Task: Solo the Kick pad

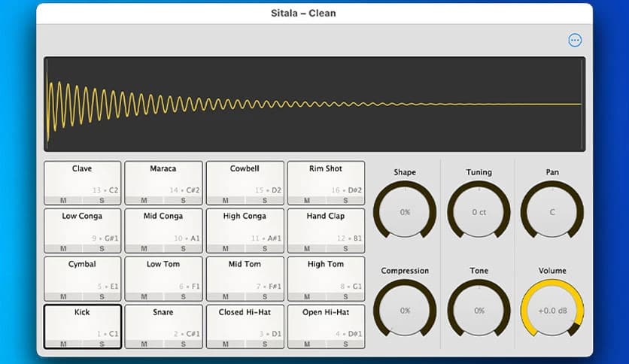Action: 102,344
